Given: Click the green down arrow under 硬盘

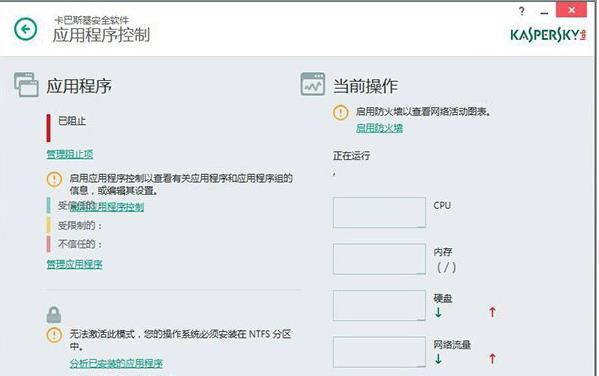Looking at the screenshot, I should pyautogui.click(x=438, y=313).
